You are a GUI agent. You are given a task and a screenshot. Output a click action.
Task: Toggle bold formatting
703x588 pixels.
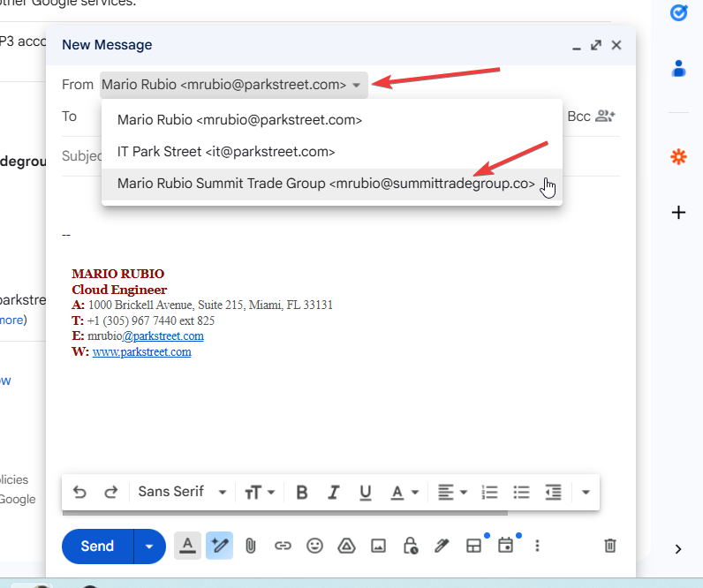302,492
